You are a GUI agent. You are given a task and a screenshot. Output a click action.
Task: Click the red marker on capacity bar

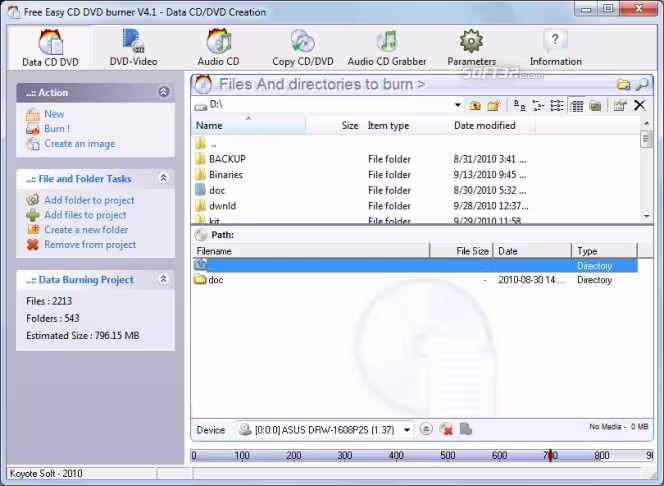[550, 456]
